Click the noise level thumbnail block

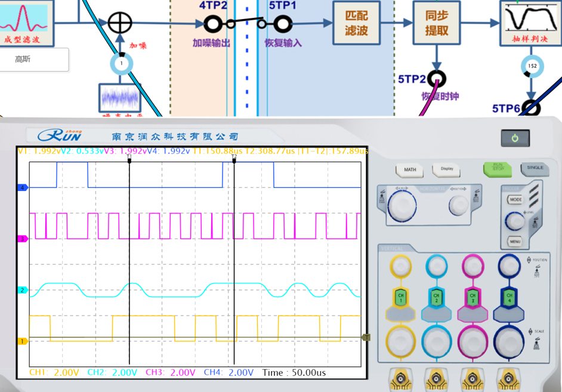pyautogui.click(x=121, y=98)
